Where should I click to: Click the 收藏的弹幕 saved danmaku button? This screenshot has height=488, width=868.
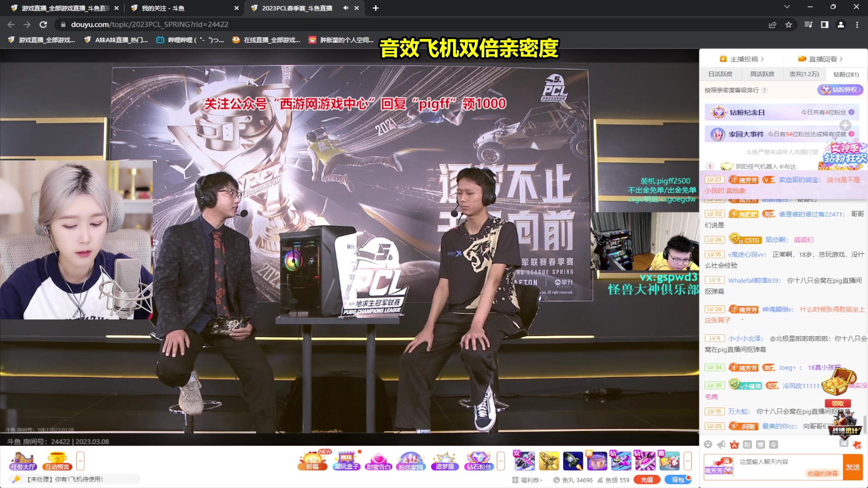tap(822, 474)
